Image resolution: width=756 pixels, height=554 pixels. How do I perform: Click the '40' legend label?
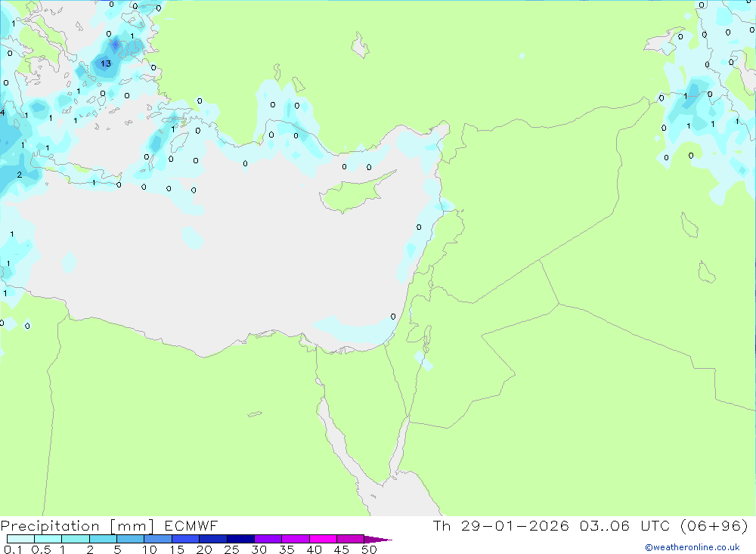pos(314,549)
